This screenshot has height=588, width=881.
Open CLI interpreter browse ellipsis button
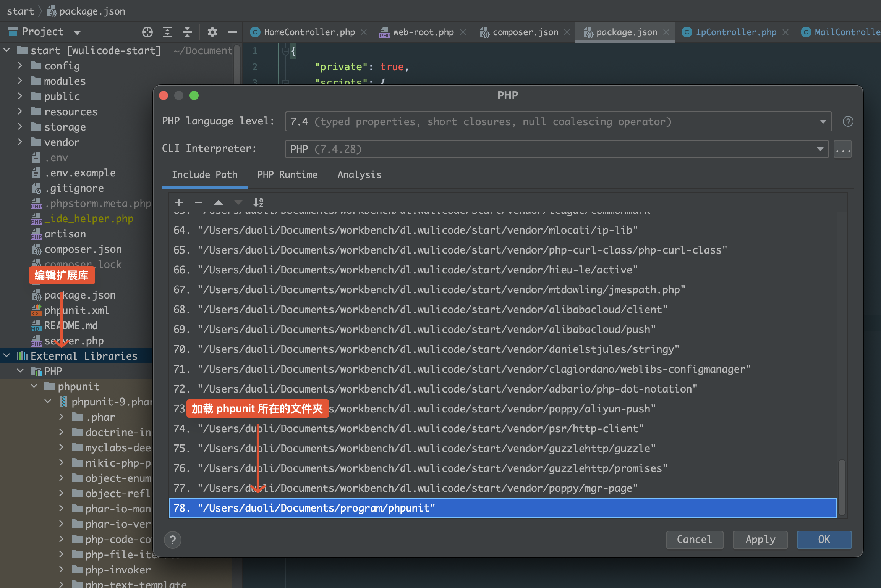pyautogui.click(x=842, y=149)
